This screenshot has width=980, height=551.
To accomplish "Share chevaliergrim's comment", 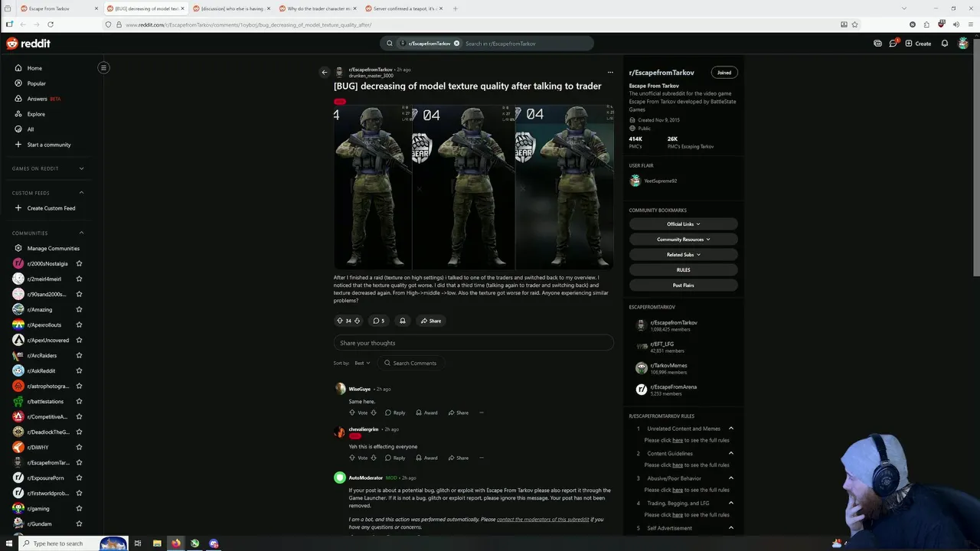I will [x=458, y=458].
